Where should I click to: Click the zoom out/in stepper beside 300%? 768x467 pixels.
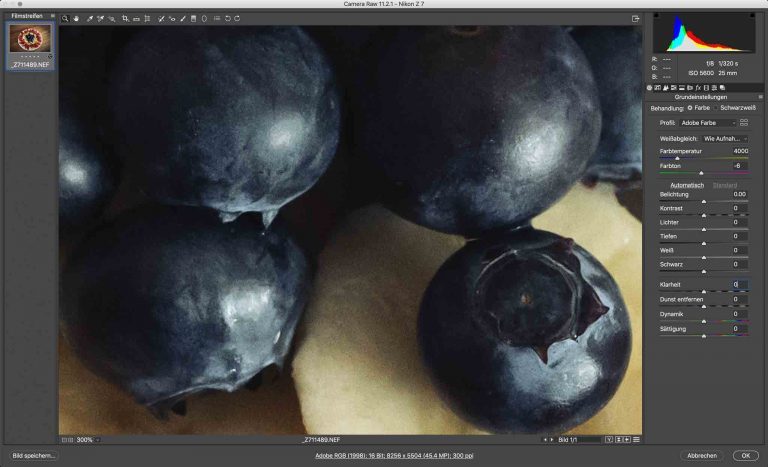click(67, 440)
